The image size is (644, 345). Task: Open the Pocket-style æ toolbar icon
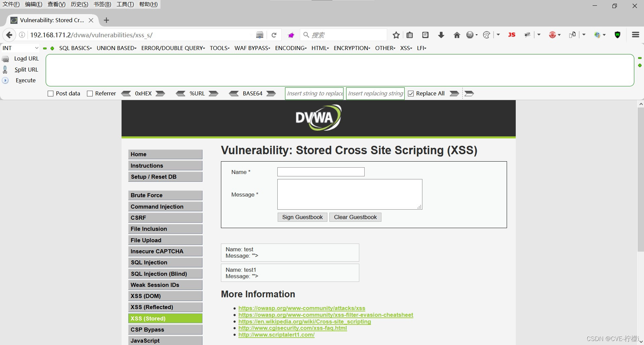pos(425,35)
